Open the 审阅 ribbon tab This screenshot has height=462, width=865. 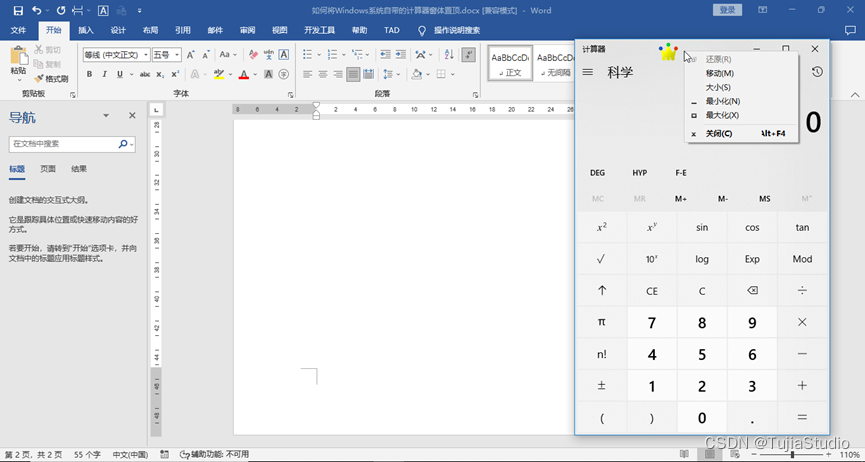point(247,30)
